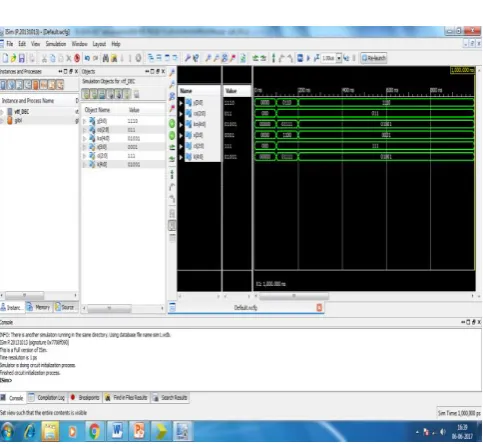483x444 pixels.
Task: Click the Windows Start button
Action: tap(7, 432)
